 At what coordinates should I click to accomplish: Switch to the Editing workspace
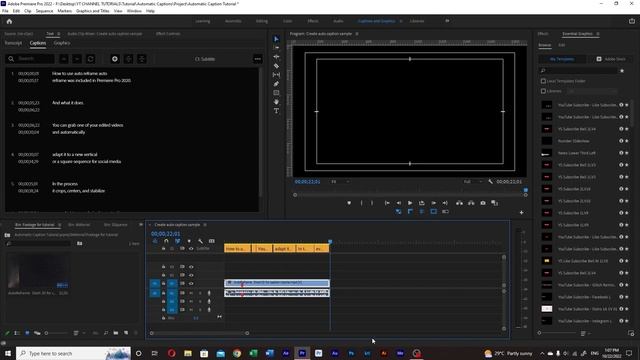pos(262,21)
